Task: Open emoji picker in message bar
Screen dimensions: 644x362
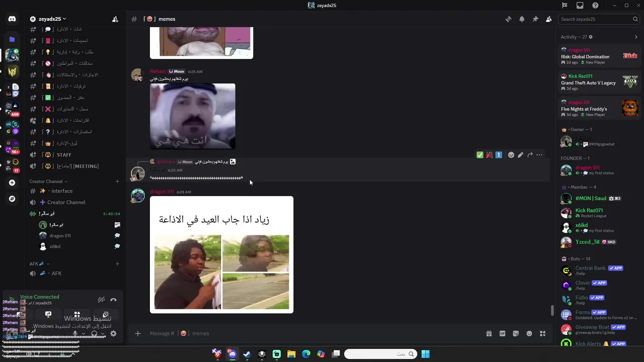Action: pos(529,333)
